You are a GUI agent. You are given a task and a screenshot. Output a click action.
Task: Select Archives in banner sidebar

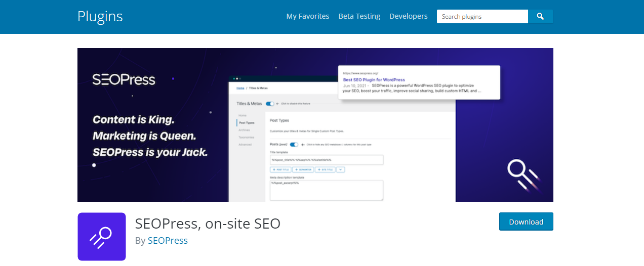pos(245,130)
